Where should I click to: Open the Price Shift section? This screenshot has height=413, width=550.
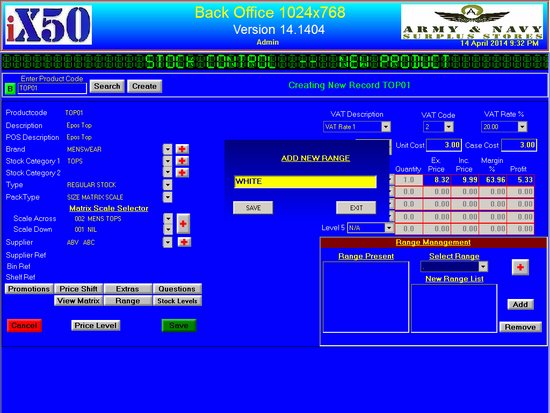79,289
